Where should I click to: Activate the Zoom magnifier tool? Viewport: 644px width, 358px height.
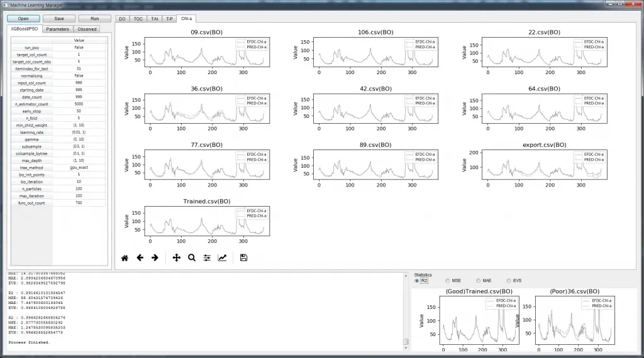pos(192,258)
